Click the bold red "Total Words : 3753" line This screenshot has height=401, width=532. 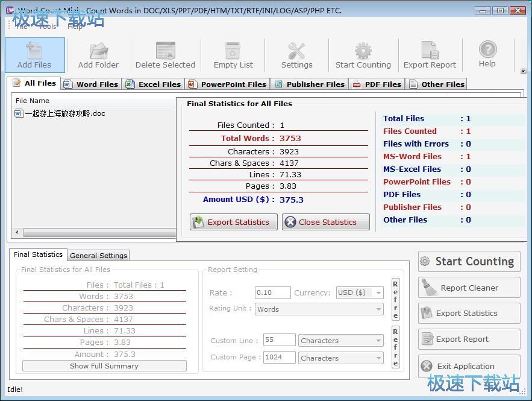(261, 138)
